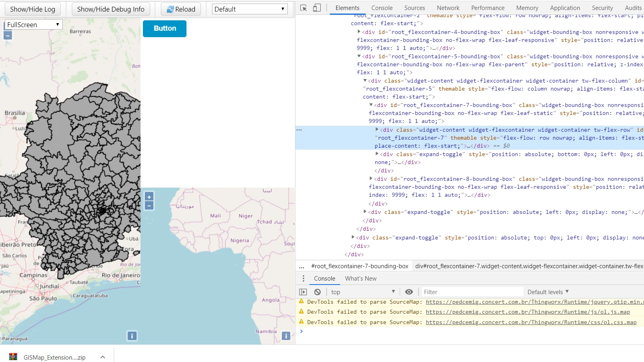Screen dimensions: 644x362
Task: Zoom out on the Africa map
Action: [149, 206]
